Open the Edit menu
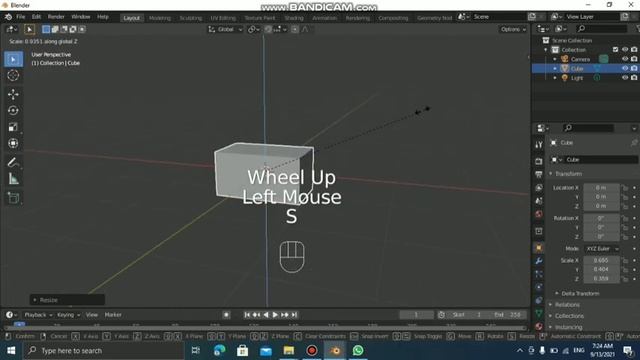This screenshot has width=640, height=360. click(36, 17)
